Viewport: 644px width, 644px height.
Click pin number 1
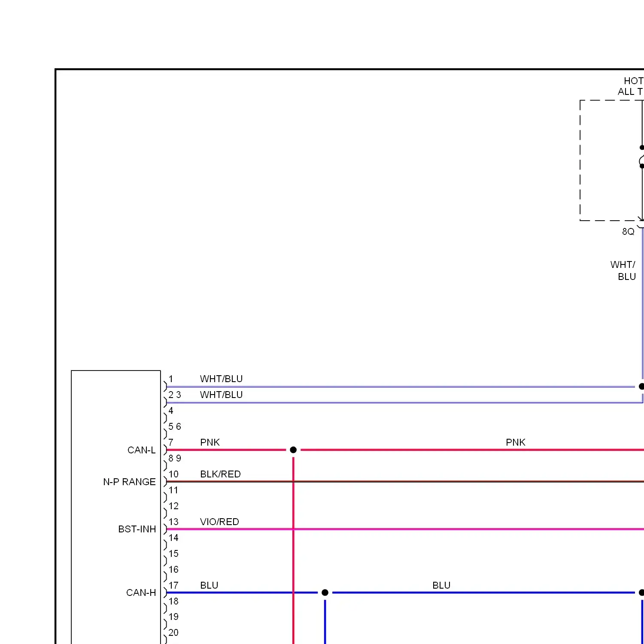point(171,379)
